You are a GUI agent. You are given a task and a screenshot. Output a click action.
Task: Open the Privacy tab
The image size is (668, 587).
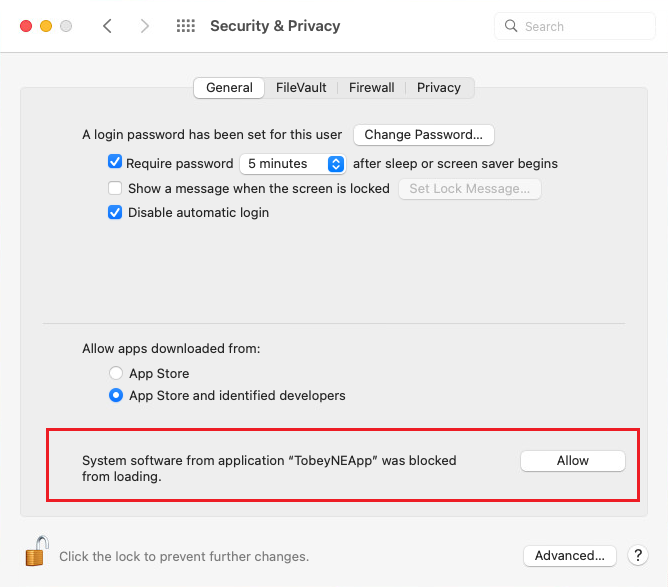point(439,88)
